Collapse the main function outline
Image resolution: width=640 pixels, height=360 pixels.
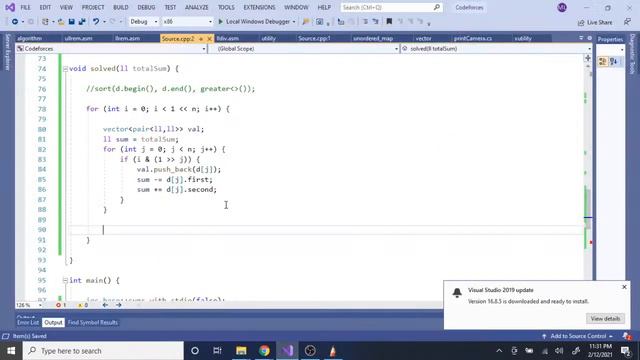pos(65,280)
